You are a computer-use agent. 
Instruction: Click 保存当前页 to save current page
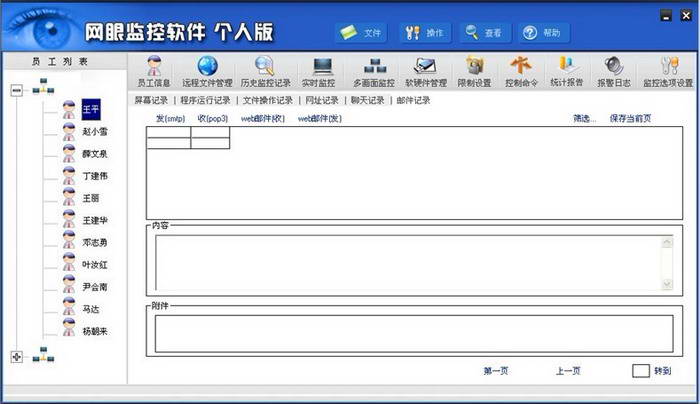[x=630, y=118]
